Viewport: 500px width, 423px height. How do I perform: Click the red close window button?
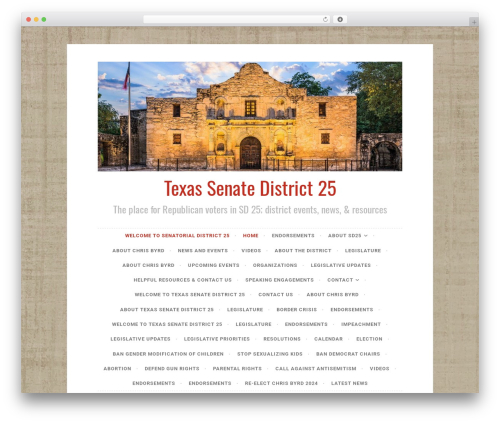pos(29,19)
